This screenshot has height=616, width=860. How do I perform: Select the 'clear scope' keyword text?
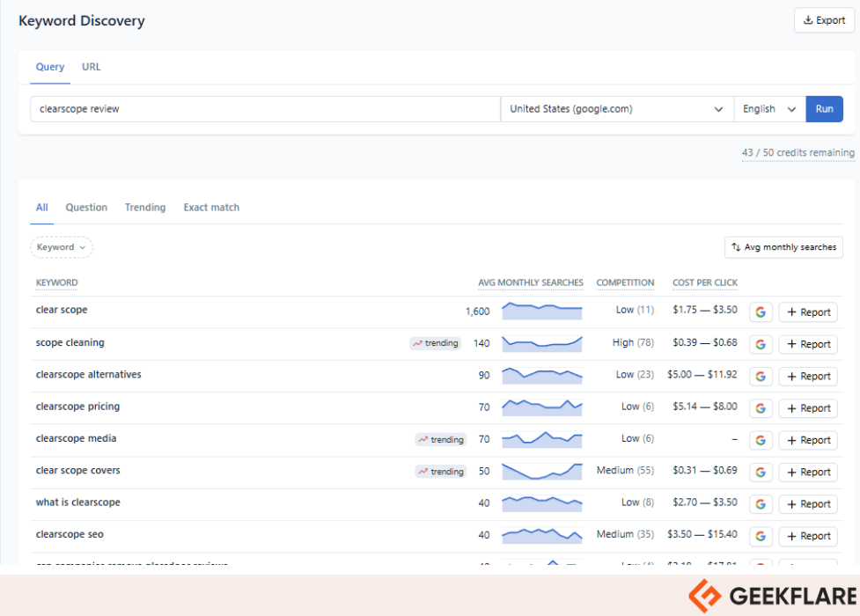(62, 310)
